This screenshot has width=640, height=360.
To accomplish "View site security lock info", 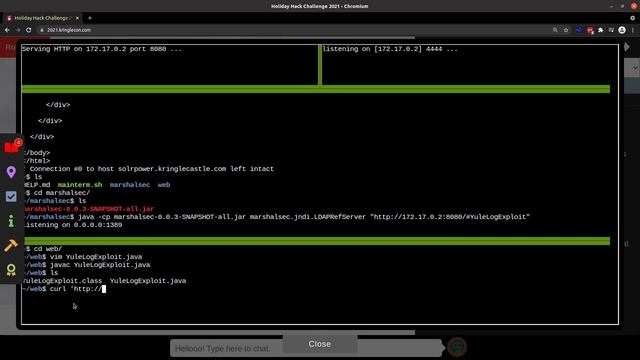I will [x=42, y=30].
